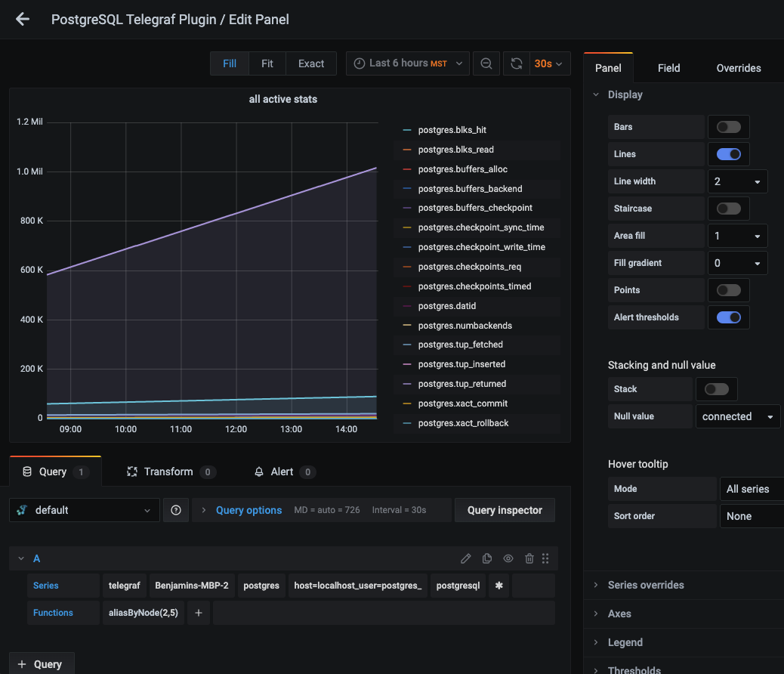Viewport: 784px width, 674px height.
Task: Toggle the Points switch
Action: point(729,290)
